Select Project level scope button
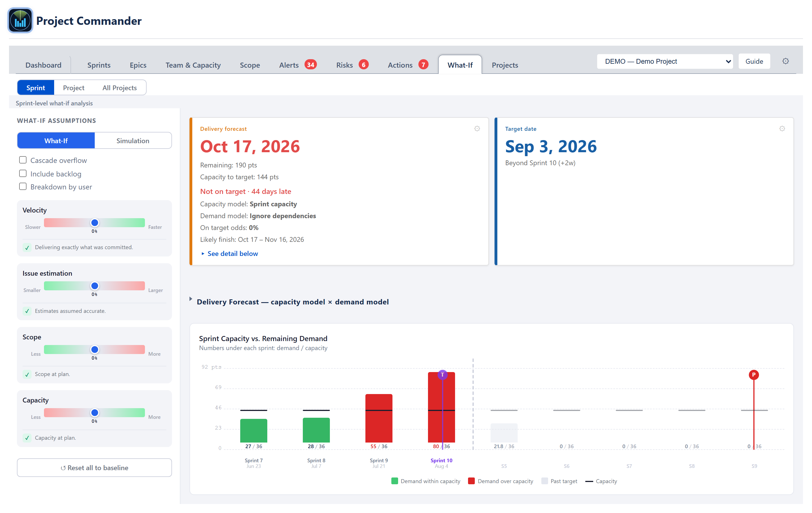Screen dimensions: 812x513 pos(74,88)
